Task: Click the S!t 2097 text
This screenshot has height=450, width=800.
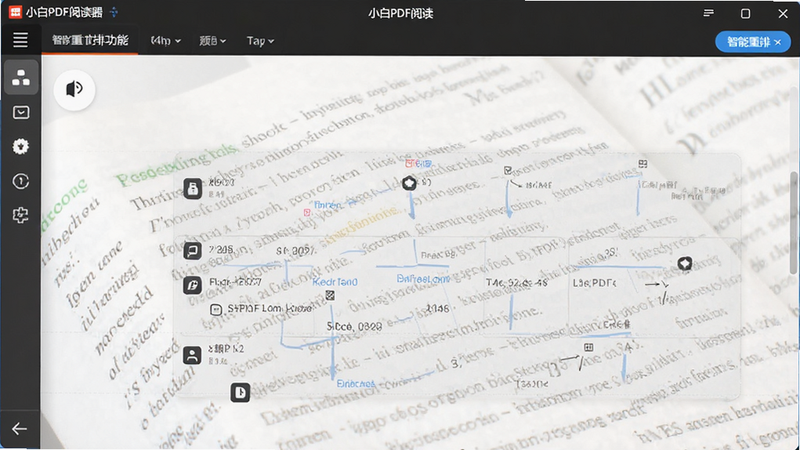Action: pyautogui.click(x=295, y=251)
